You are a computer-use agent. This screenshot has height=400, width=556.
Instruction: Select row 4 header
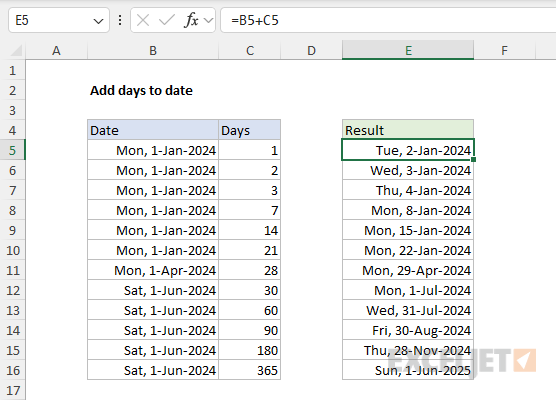(12, 130)
